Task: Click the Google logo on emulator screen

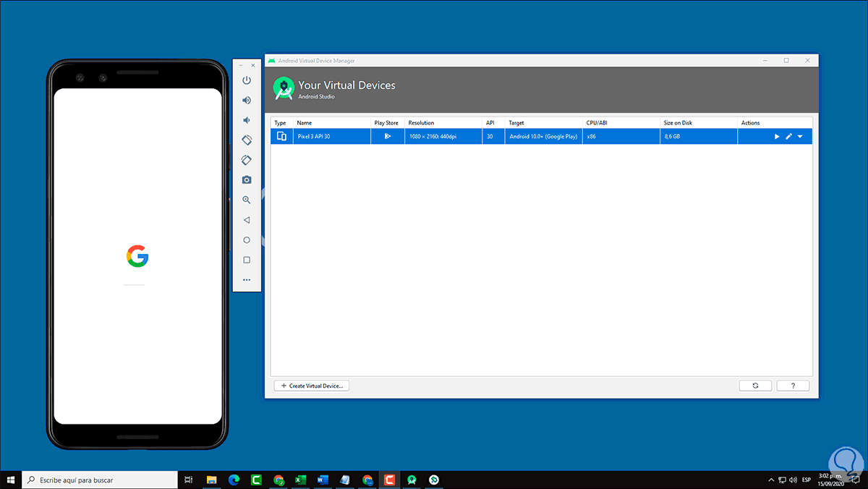Action: click(x=137, y=256)
